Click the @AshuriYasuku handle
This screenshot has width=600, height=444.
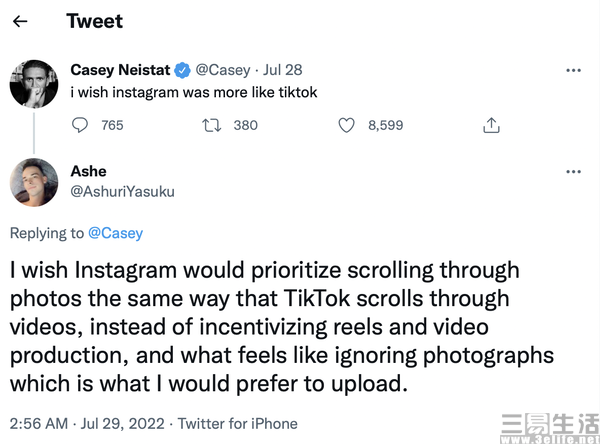coord(122,191)
